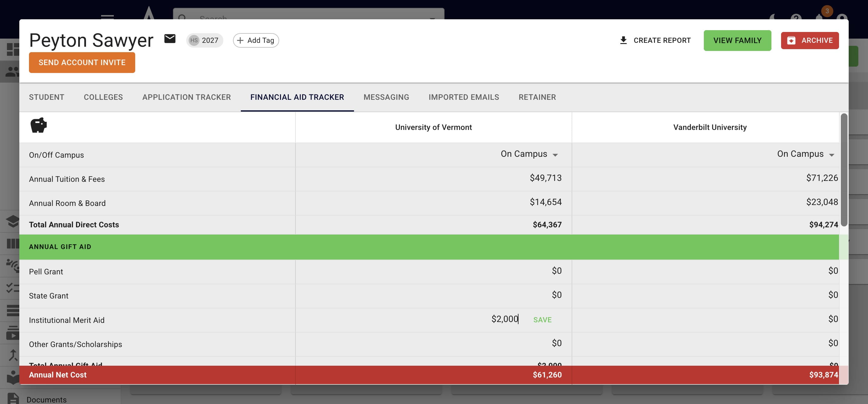Open the Application Tracker tab
The width and height of the screenshot is (868, 404).
point(186,97)
